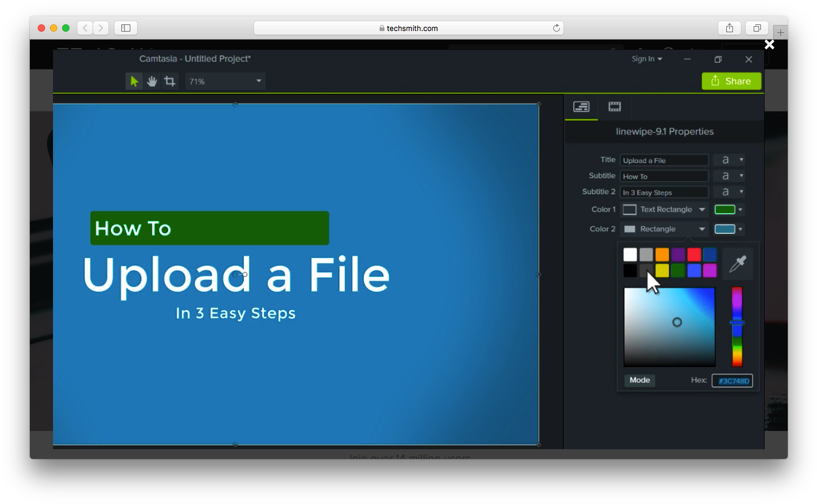Click the green Color 1 swatch

pyautogui.click(x=724, y=209)
